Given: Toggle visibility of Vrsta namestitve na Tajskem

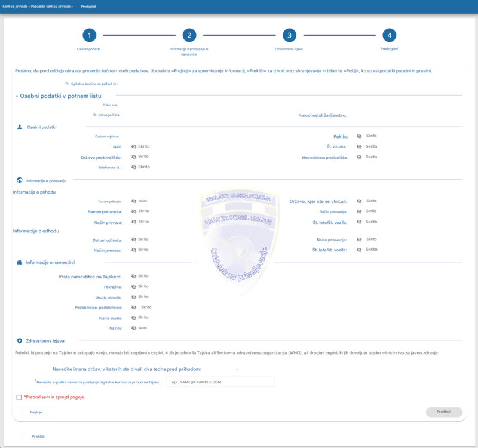Looking at the screenshot, I should 133,277.
